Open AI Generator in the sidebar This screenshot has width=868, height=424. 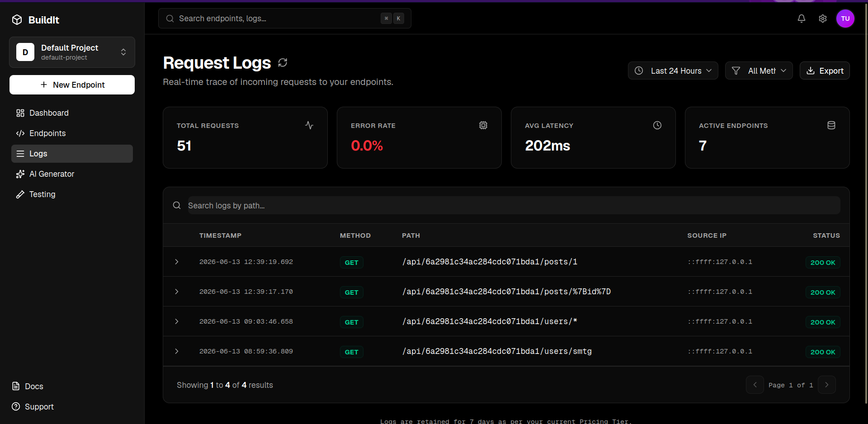pyautogui.click(x=72, y=174)
